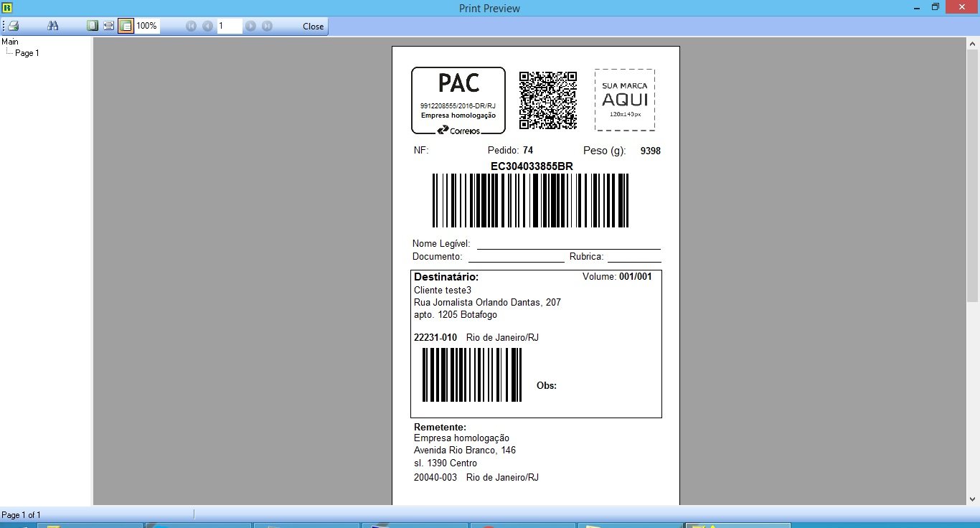Click the Close button in the toolbar

click(x=314, y=26)
